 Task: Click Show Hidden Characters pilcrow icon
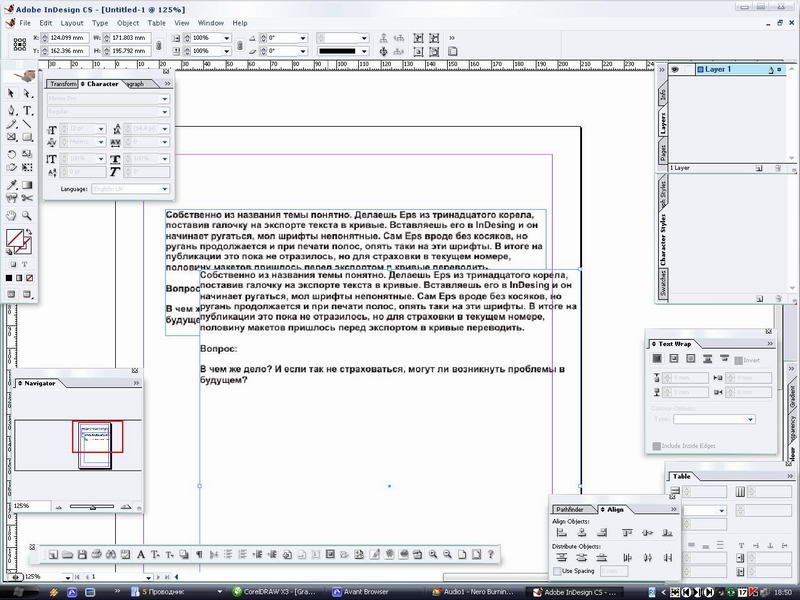[199, 555]
